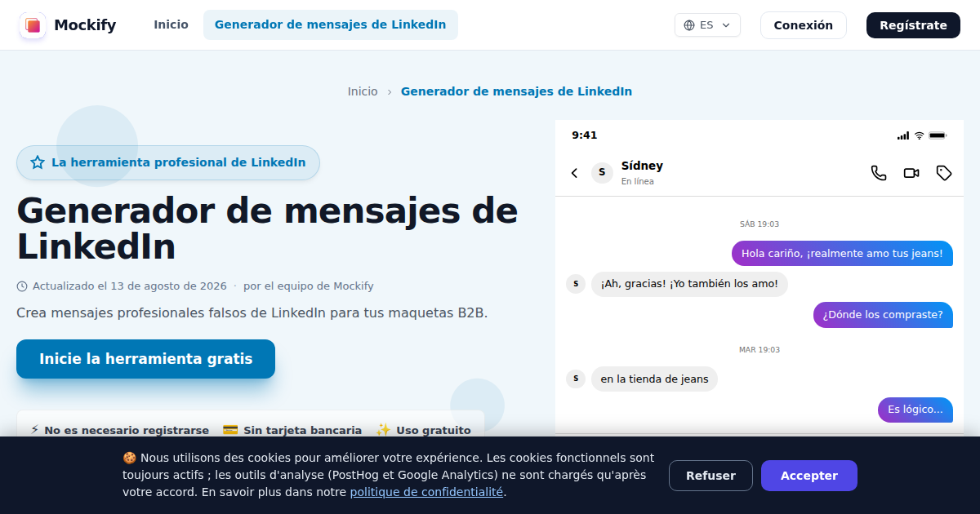This screenshot has width=980, height=514.
Task: Click the Mockify logo icon
Action: coord(33,25)
